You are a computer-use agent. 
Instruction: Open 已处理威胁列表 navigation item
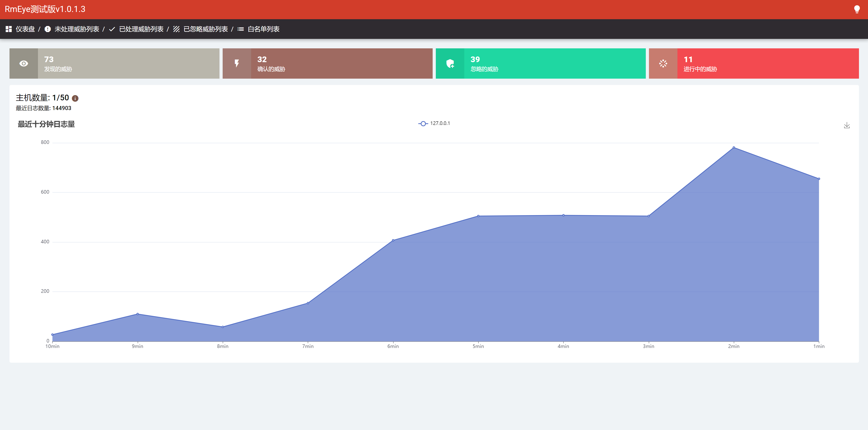(141, 29)
